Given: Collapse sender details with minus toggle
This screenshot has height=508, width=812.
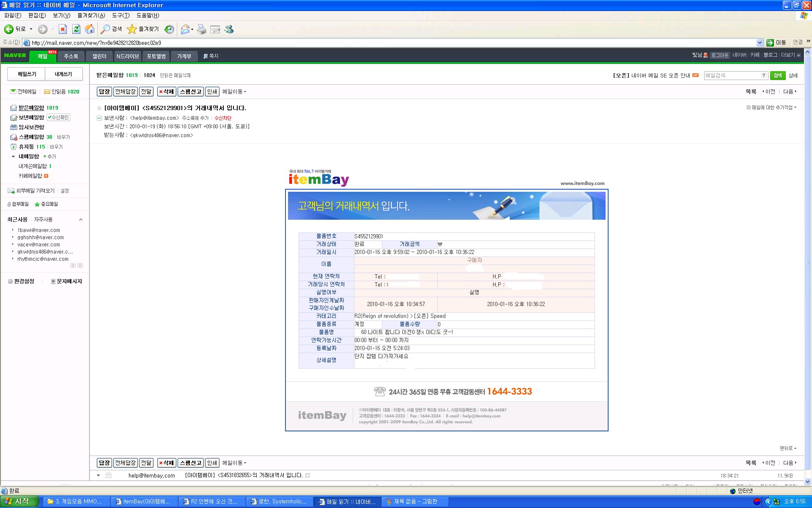Looking at the screenshot, I should coord(99,118).
